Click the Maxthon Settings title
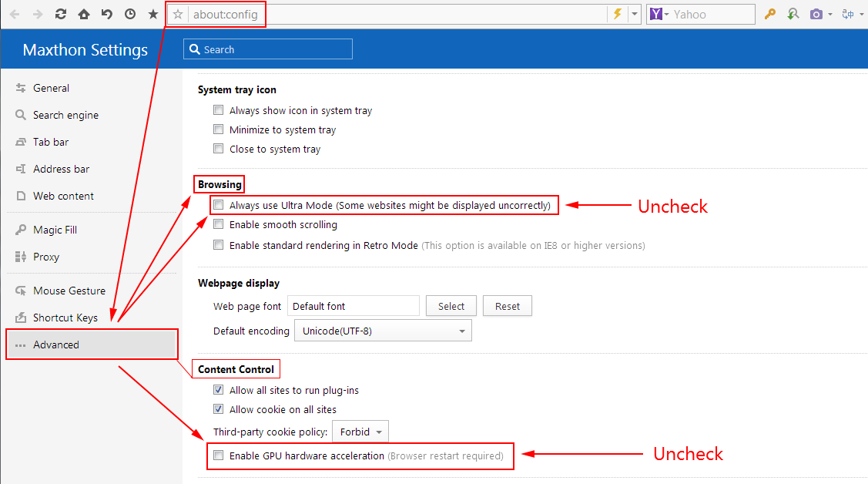The image size is (868, 484). 85,50
